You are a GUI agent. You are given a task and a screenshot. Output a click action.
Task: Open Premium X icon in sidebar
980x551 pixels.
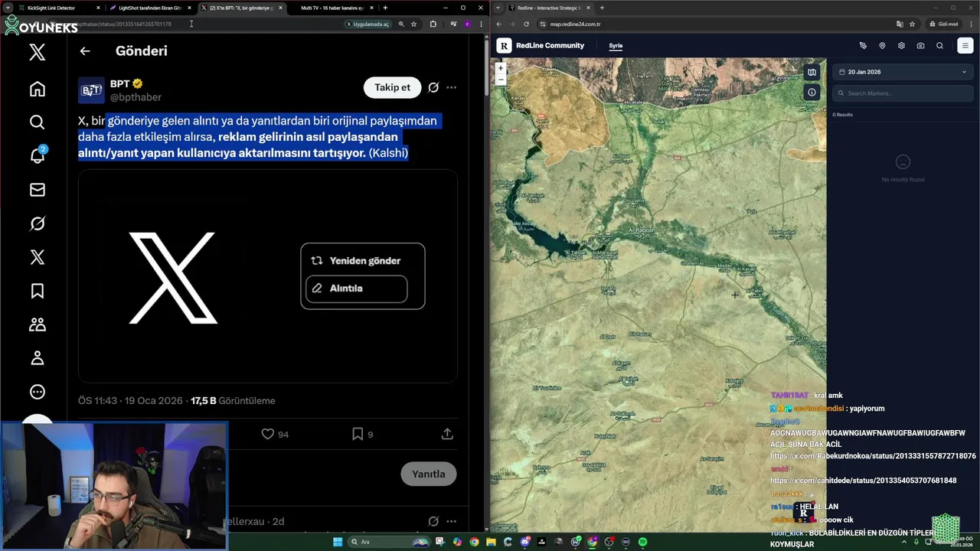coord(37,257)
